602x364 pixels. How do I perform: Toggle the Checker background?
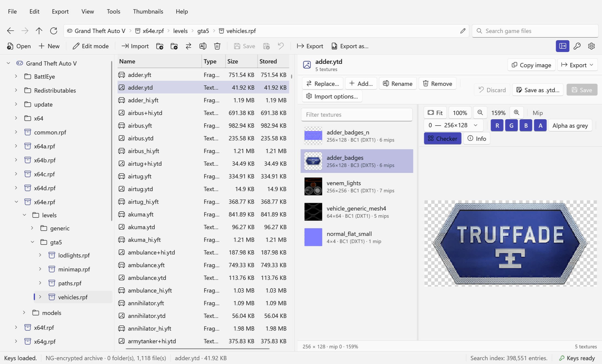[x=442, y=139]
